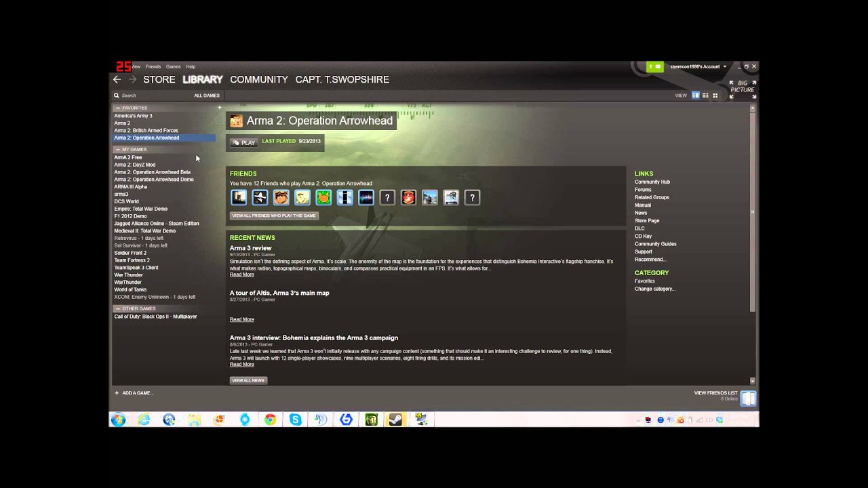Launch Big Picture mode
The height and width of the screenshot is (488, 868).
click(x=743, y=89)
